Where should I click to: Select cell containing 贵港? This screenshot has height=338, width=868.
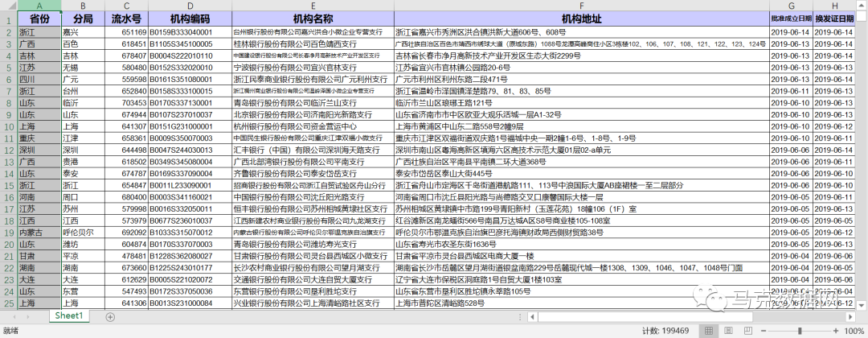(83, 162)
